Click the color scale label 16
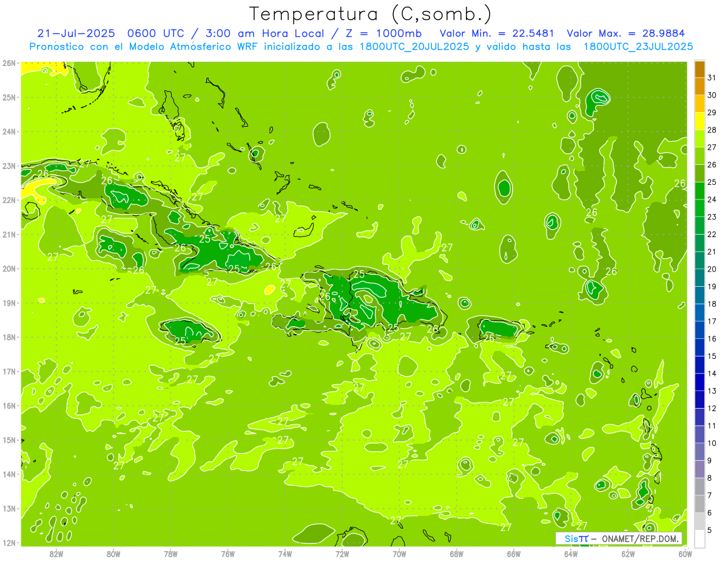 [712, 339]
